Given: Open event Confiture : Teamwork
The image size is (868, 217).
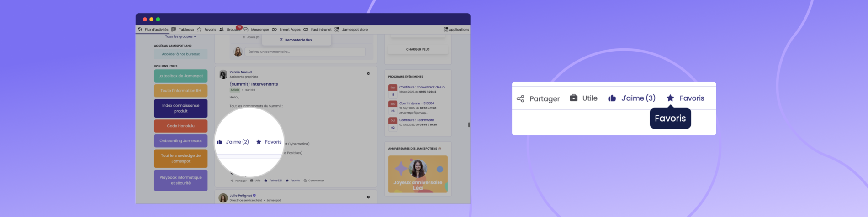Looking at the screenshot, I should click(x=417, y=120).
